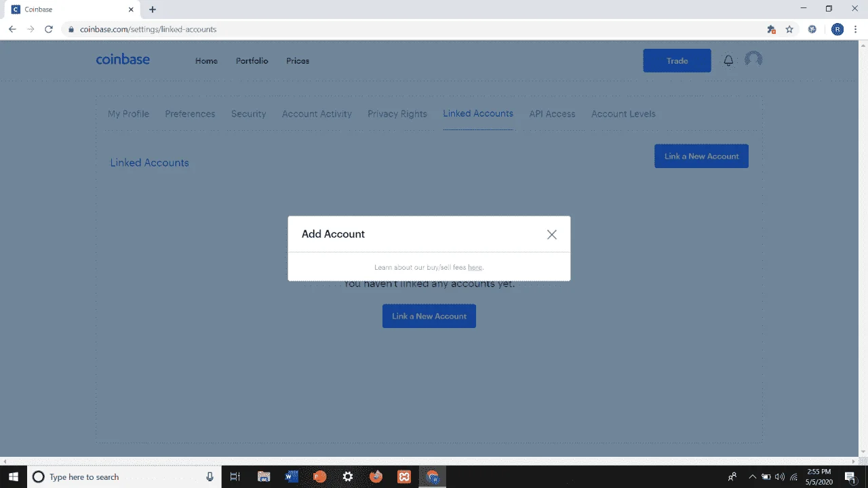The height and width of the screenshot is (488, 868).
Task: Switch to My Profile tab
Action: click(128, 114)
